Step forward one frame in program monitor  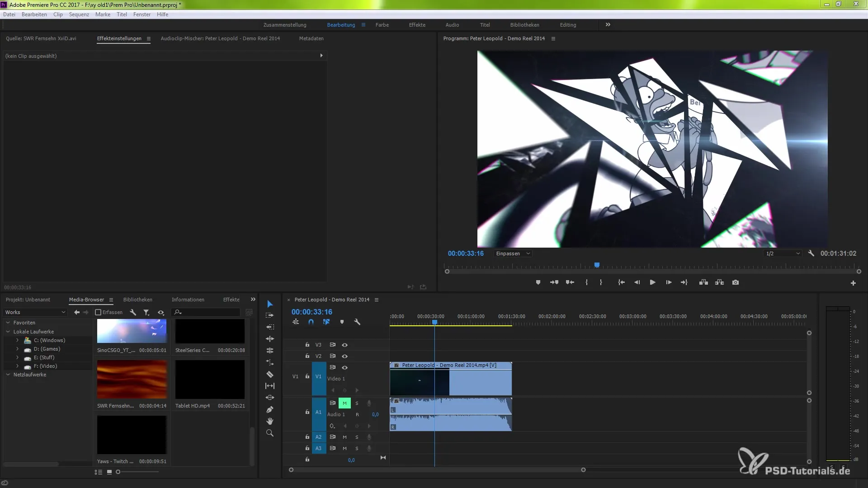click(x=669, y=282)
